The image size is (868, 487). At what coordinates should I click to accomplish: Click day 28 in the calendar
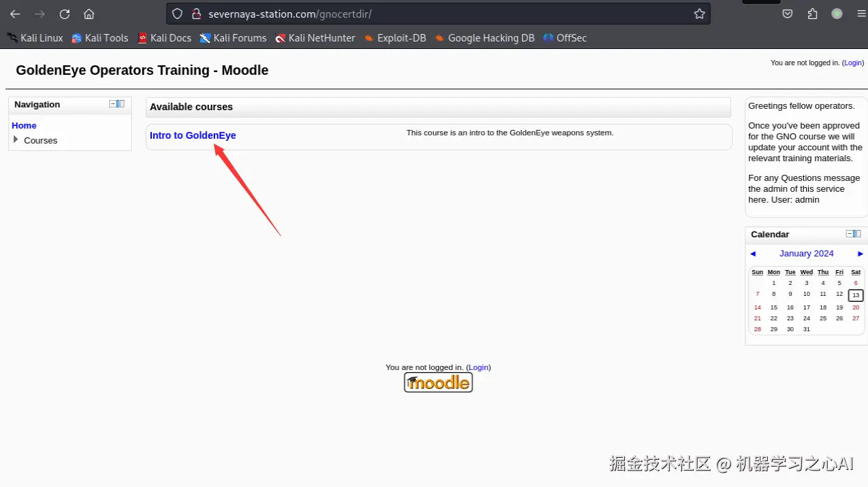(758, 329)
